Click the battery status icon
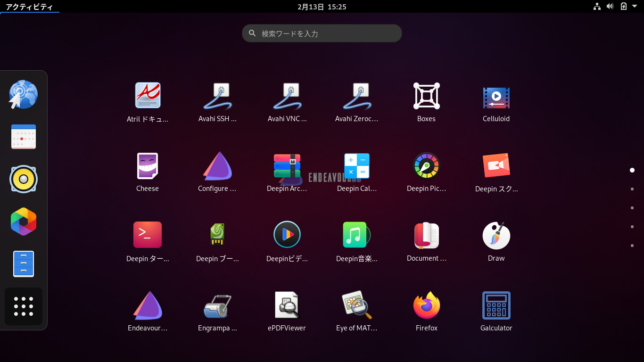Screen dimensions: 644x362 [x=624, y=7]
